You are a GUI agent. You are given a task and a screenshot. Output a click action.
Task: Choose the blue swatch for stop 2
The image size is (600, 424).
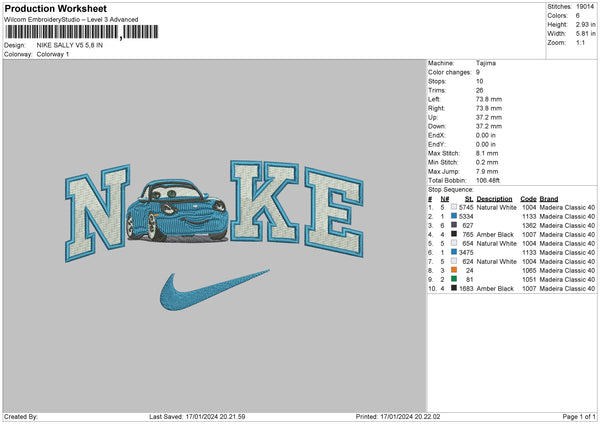[455, 216]
